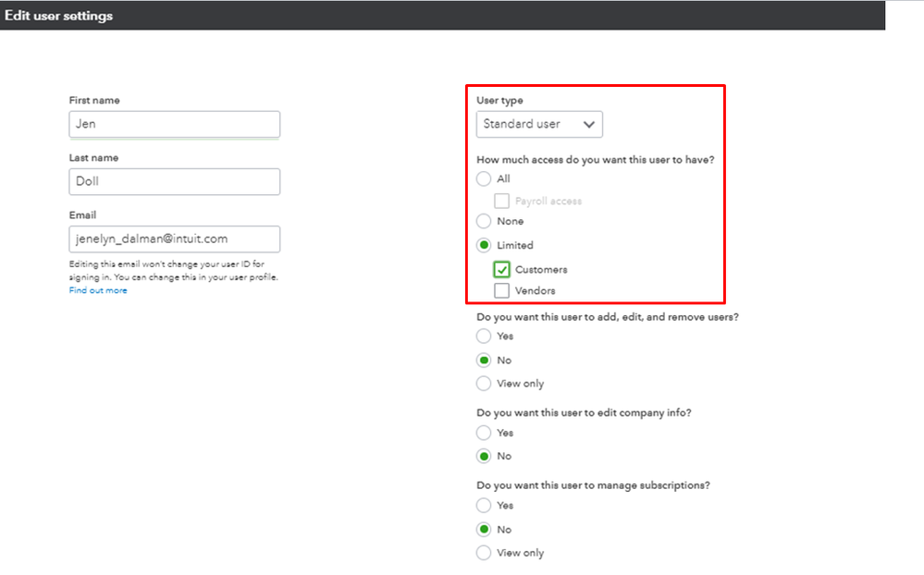
Task: Choose No for manage subscriptions
Action: (x=484, y=530)
